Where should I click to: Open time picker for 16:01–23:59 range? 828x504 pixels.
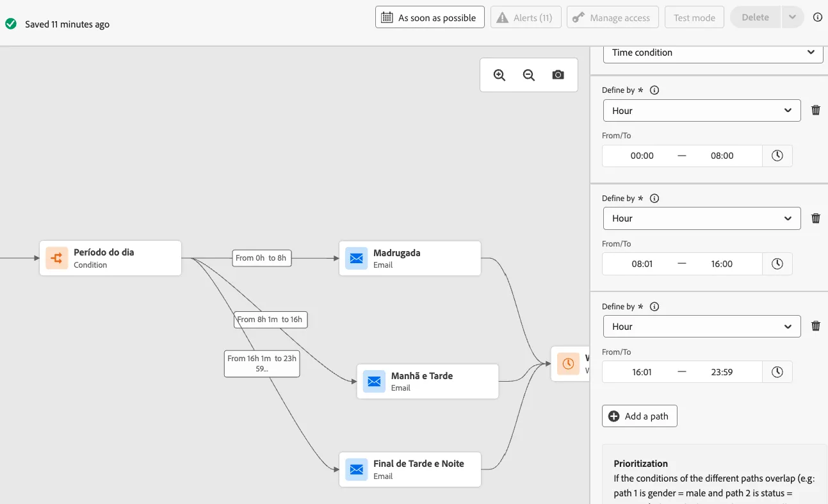tap(777, 372)
